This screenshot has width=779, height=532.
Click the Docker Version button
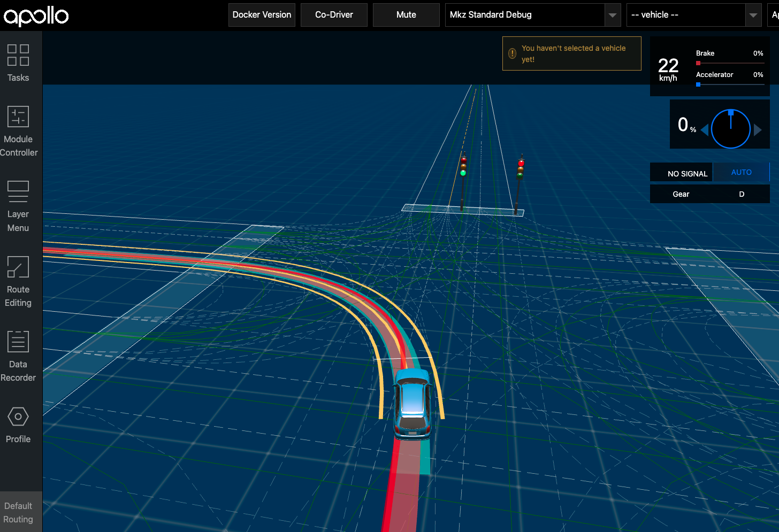[x=262, y=15]
